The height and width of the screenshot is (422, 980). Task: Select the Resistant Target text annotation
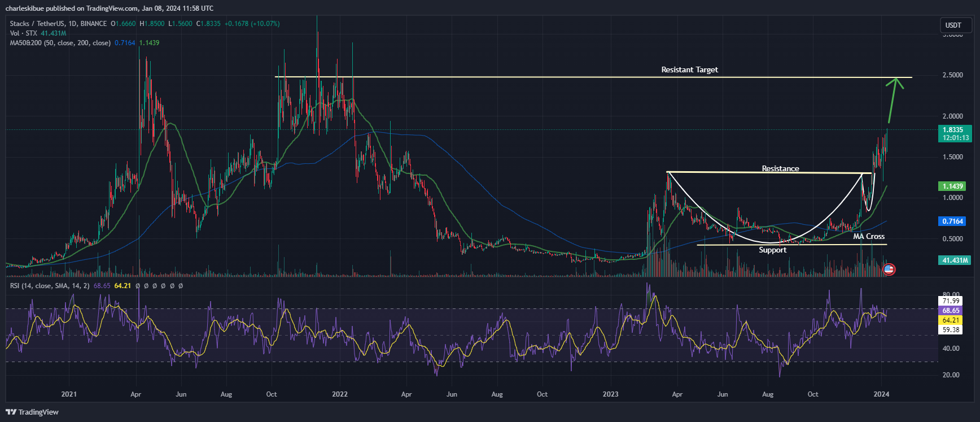click(689, 70)
